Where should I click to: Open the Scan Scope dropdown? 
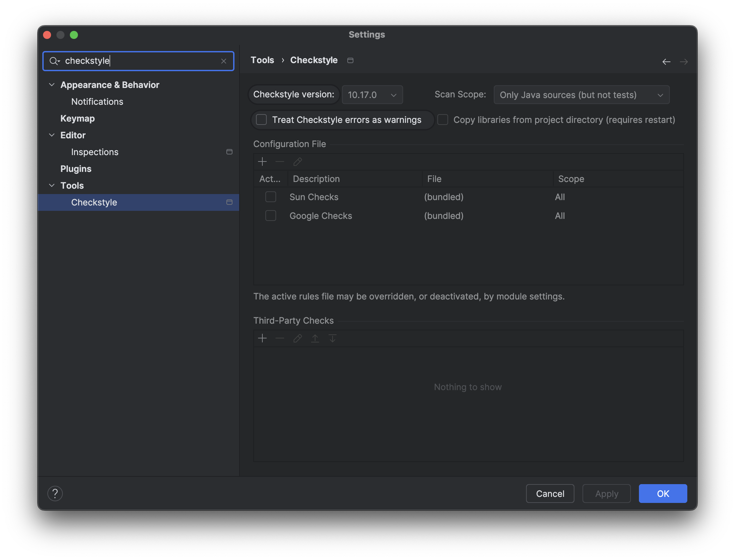(x=581, y=95)
